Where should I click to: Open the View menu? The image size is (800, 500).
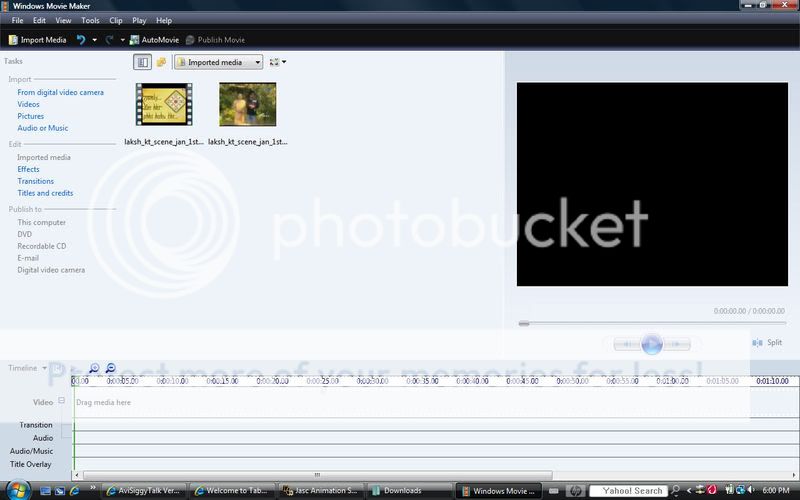click(x=63, y=20)
